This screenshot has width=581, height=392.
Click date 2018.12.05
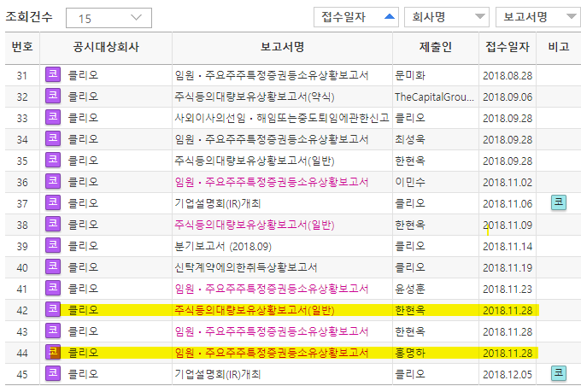coord(508,375)
